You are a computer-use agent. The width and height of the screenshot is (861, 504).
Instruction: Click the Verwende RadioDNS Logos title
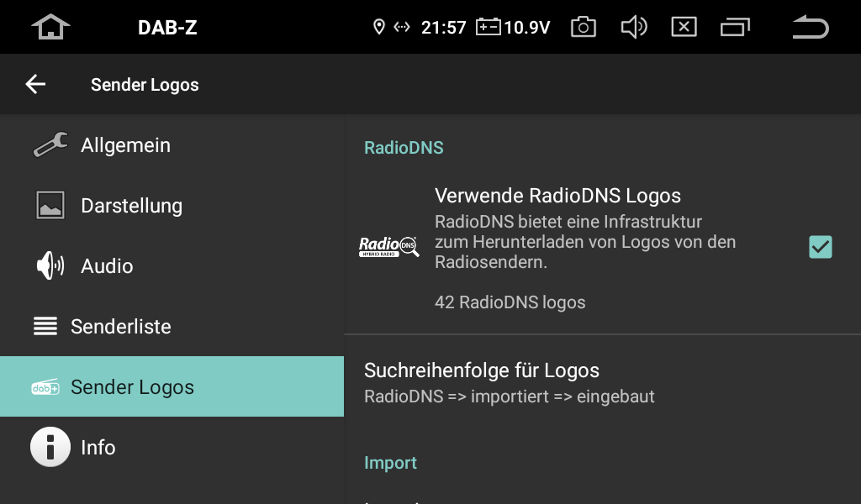557,196
